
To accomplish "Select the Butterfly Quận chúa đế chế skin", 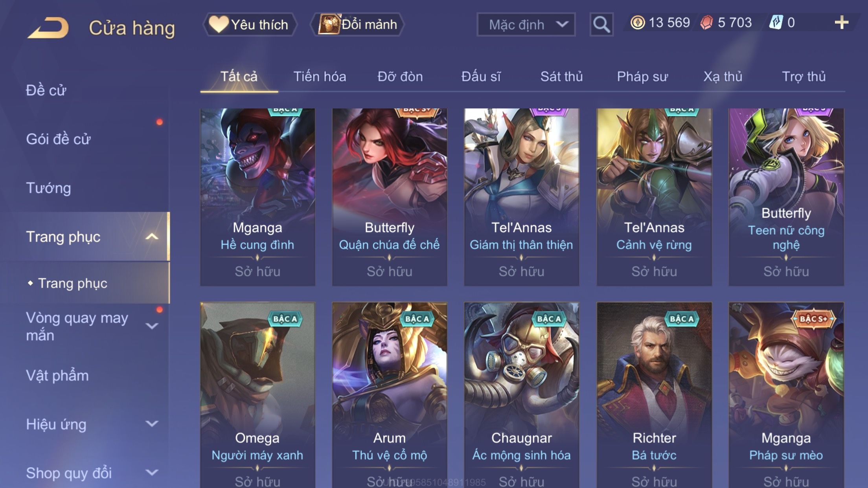I will coord(390,197).
